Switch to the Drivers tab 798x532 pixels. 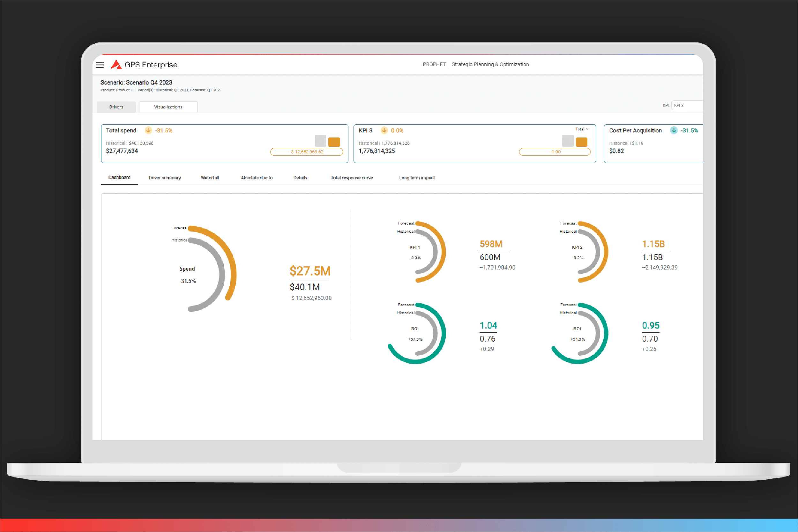(116, 107)
